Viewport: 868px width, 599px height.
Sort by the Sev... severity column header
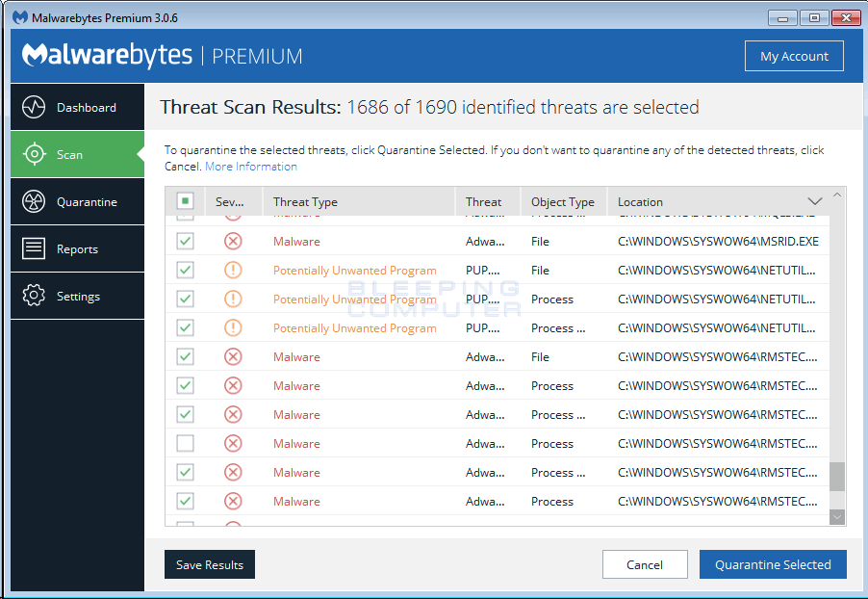234,201
